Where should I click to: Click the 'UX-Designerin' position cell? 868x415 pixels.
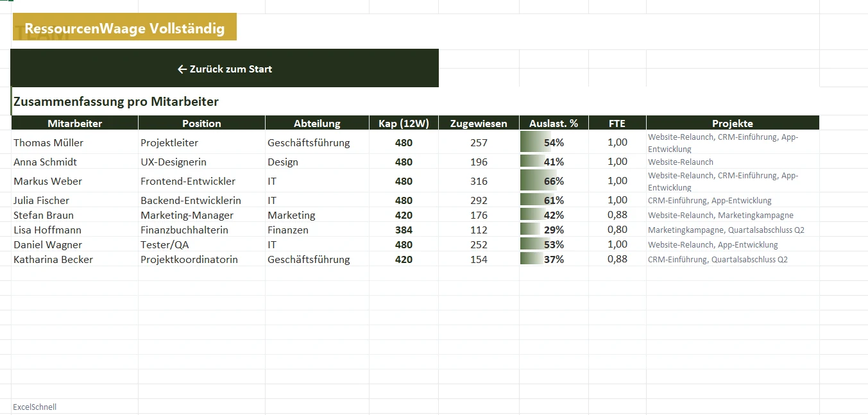[202, 162]
